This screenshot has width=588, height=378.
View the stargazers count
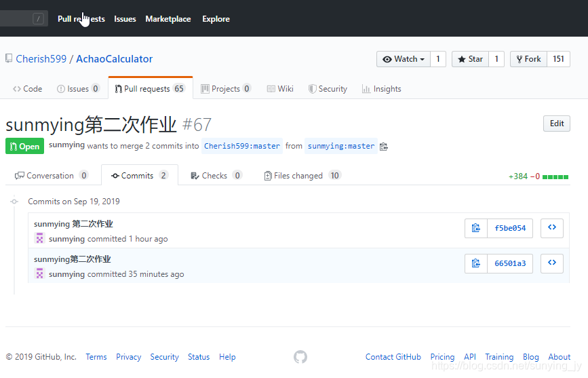coord(496,59)
